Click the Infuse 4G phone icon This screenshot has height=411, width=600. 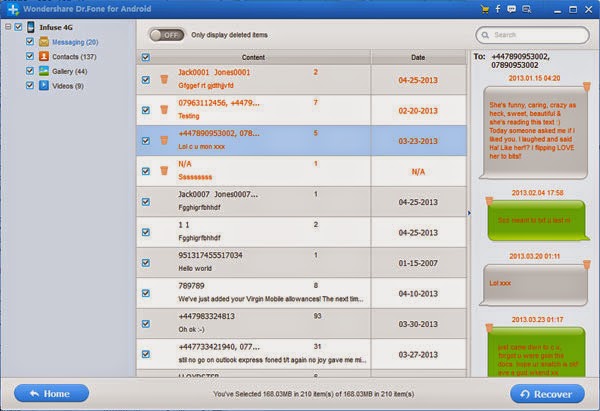tap(31, 27)
